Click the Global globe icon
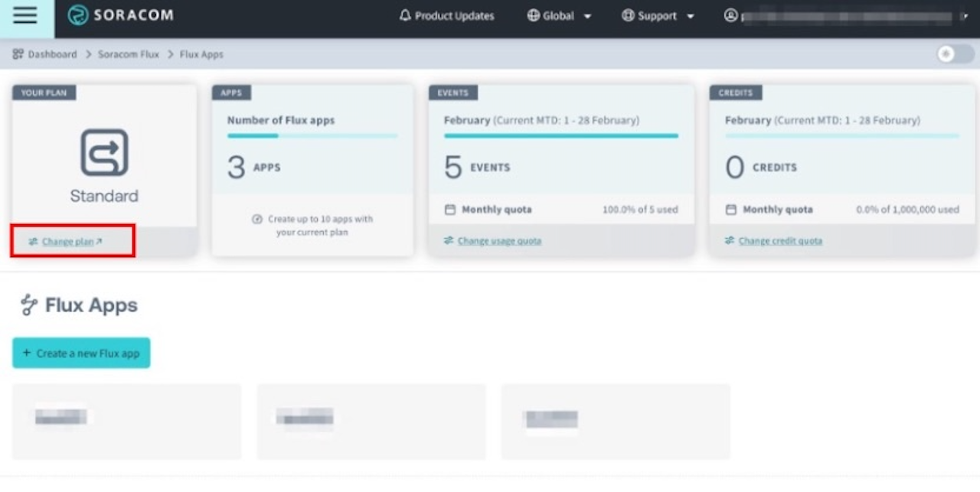This screenshot has height=492, width=980. (x=533, y=16)
